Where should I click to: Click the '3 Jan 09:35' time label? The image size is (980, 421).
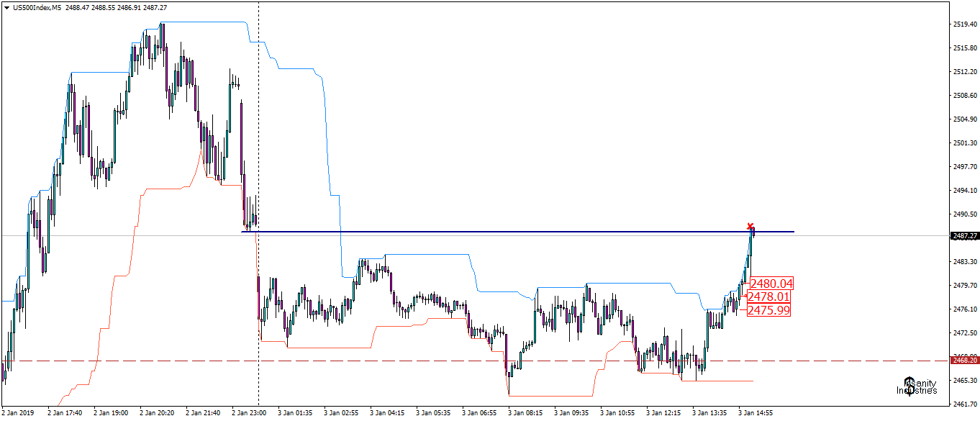(x=571, y=413)
